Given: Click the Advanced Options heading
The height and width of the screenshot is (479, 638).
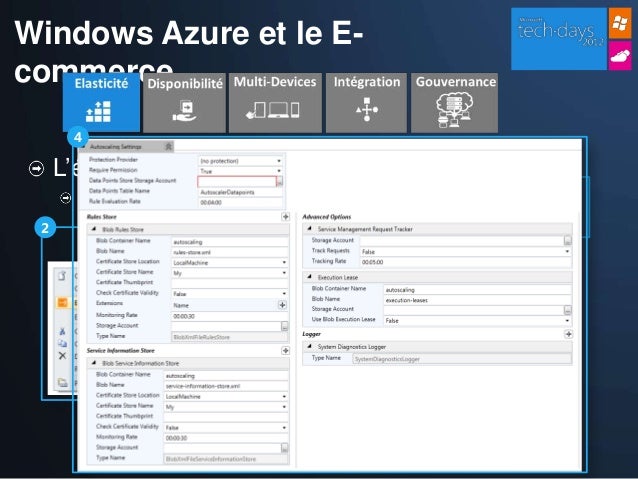Looking at the screenshot, I should [327, 217].
